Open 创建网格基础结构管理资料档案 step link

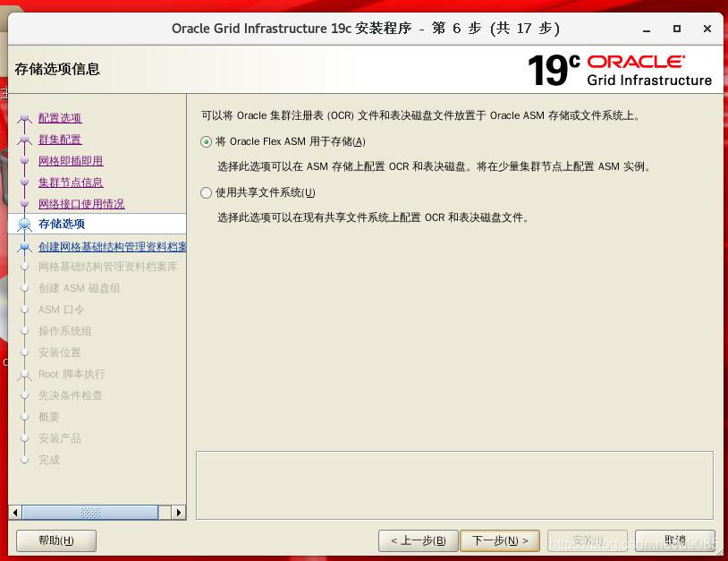click(112, 247)
